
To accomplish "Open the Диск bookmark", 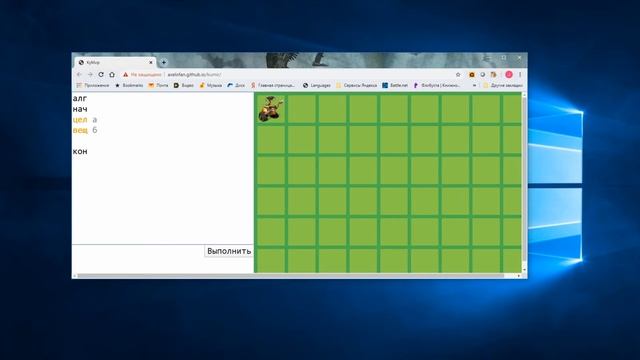I will click(x=236, y=85).
